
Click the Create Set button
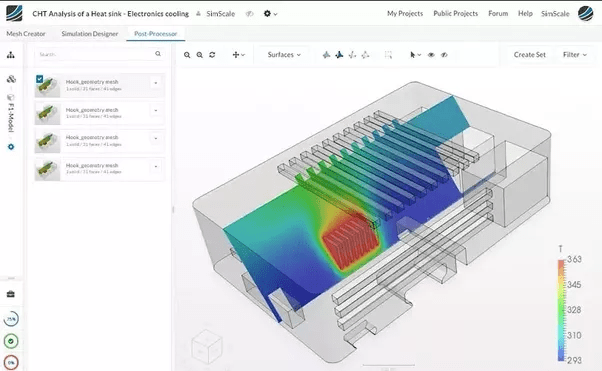pyautogui.click(x=529, y=55)
